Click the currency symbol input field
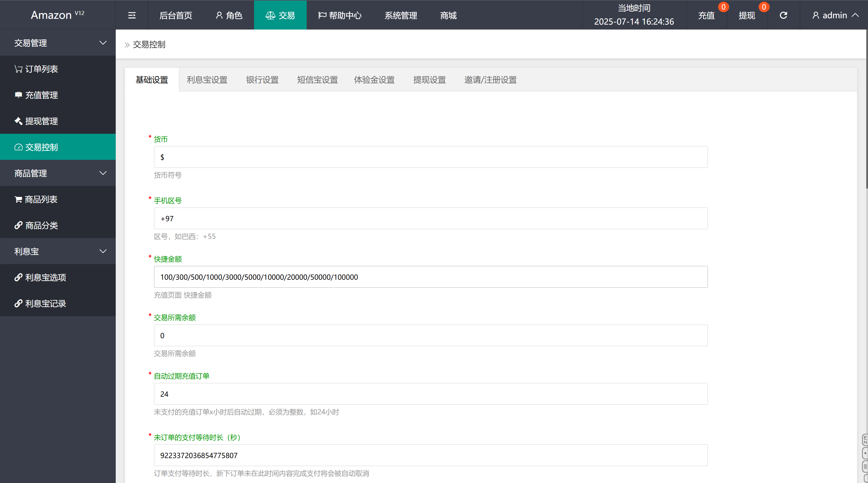Screen dimensions: 868x483 [430, 156]
